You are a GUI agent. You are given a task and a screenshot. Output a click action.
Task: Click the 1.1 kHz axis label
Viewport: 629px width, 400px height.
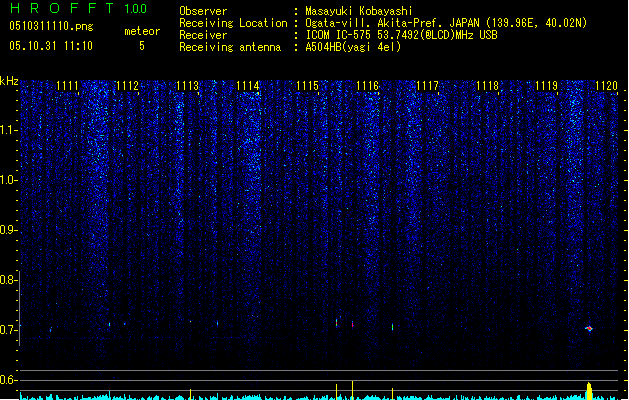tap(8, 130)
